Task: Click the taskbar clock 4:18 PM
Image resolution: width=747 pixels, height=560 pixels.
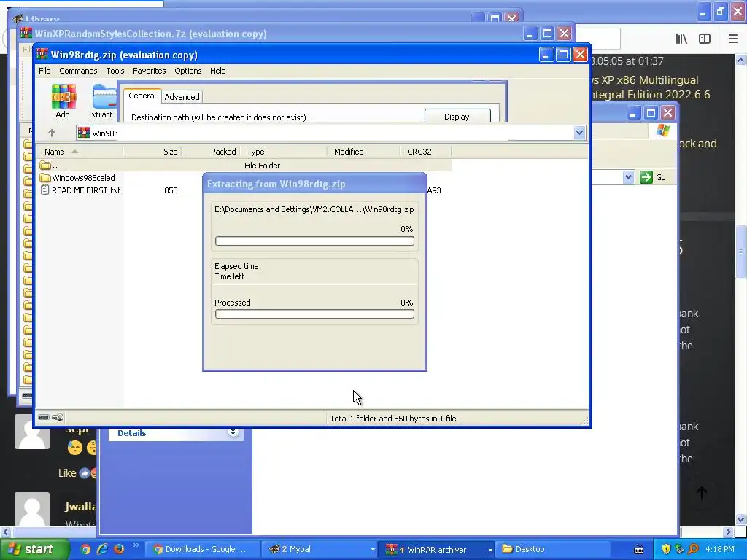Action: (x=720, y=549)
